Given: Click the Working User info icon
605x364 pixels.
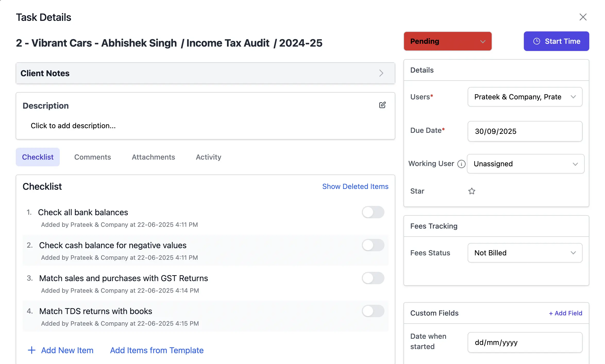Looking at the screenshot, I should (461, 164).
